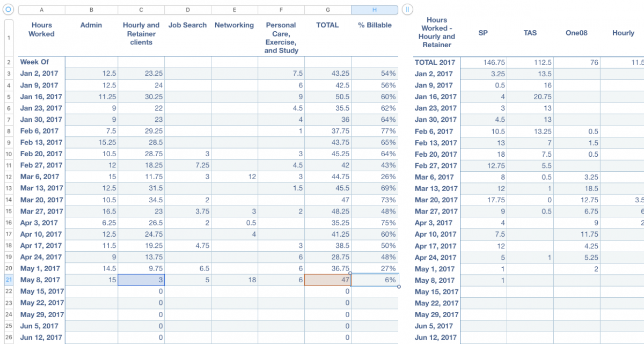The height and width of the screenshot is (344, 644).
Task: Click TOTAL value 48.25 for Mar 27
Action: (328, 211)
